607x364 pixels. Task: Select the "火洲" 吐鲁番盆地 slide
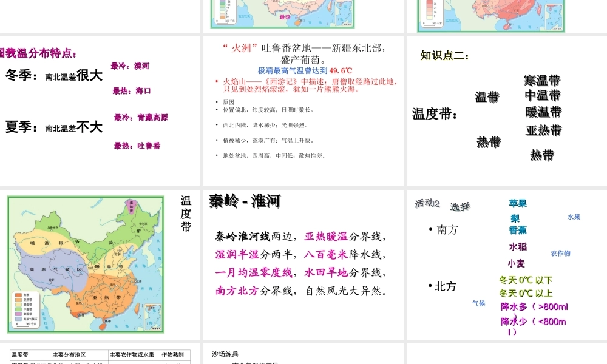(x=304, y=111)
